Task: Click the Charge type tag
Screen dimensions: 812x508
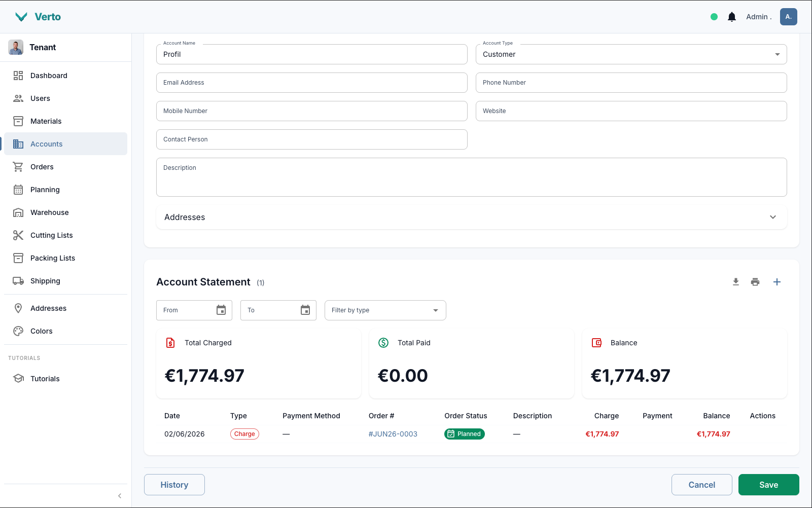Action: coord(244,434)
